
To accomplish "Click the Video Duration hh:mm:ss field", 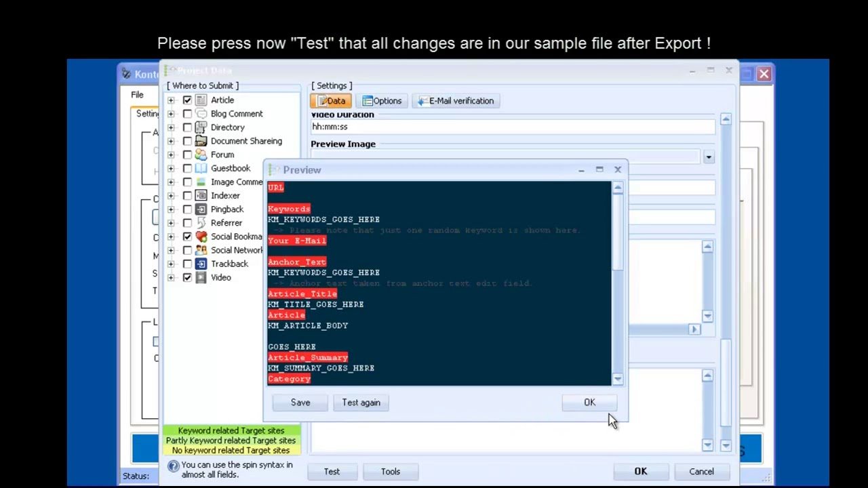I will pyautogui.click(x=513, y=127).
